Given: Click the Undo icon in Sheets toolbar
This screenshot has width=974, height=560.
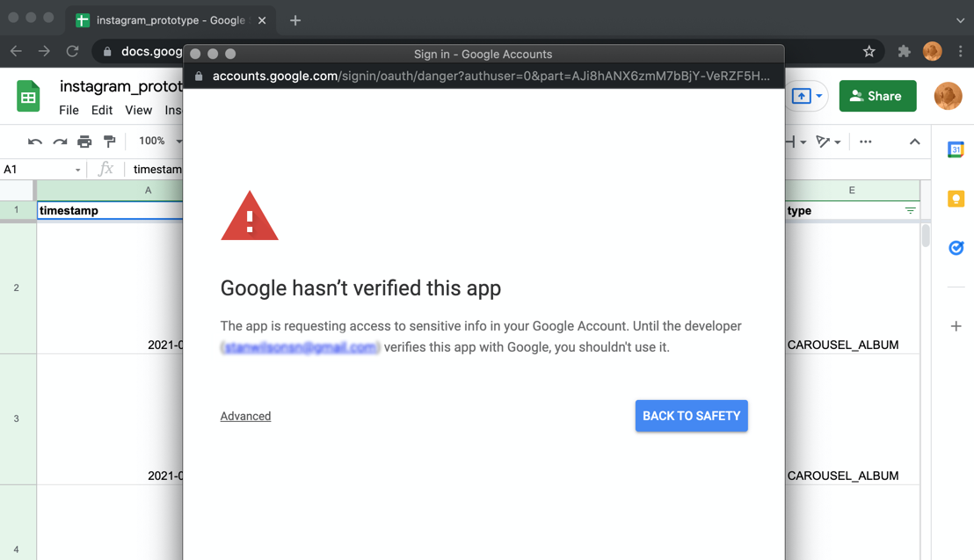Looking at the screenshot, I should (x=35, y=142).
